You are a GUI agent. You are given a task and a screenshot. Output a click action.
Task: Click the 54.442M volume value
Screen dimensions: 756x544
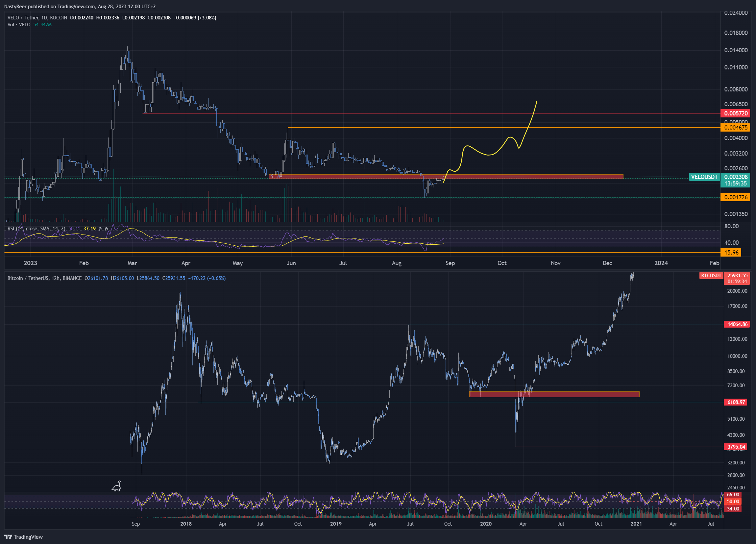pos(42,25)
